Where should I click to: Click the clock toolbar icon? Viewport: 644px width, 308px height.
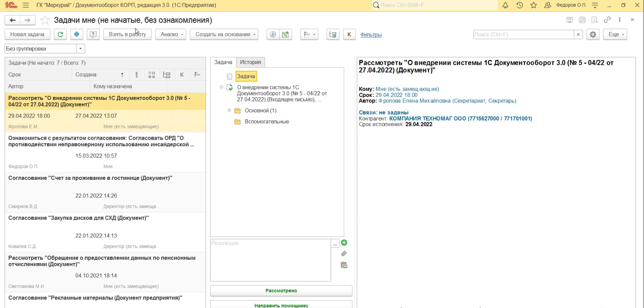click(x=273, y=34)
